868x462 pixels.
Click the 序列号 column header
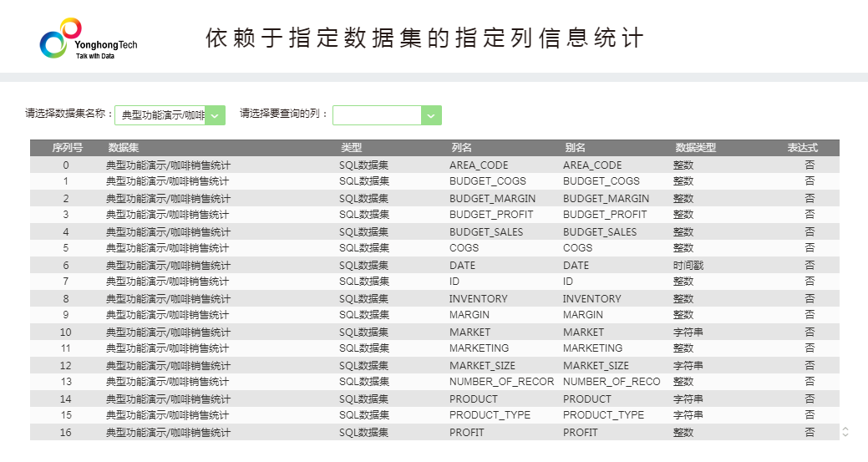(67, 148)
